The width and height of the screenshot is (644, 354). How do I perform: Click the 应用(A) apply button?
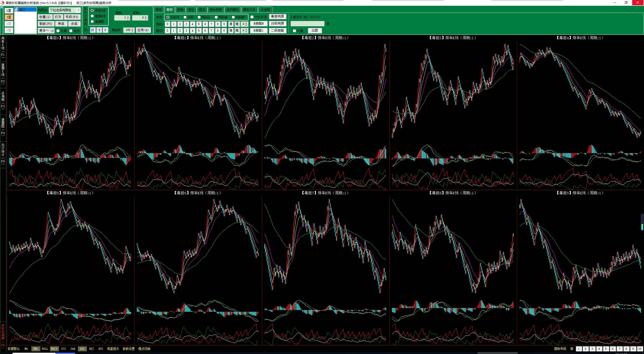point(143,30)
